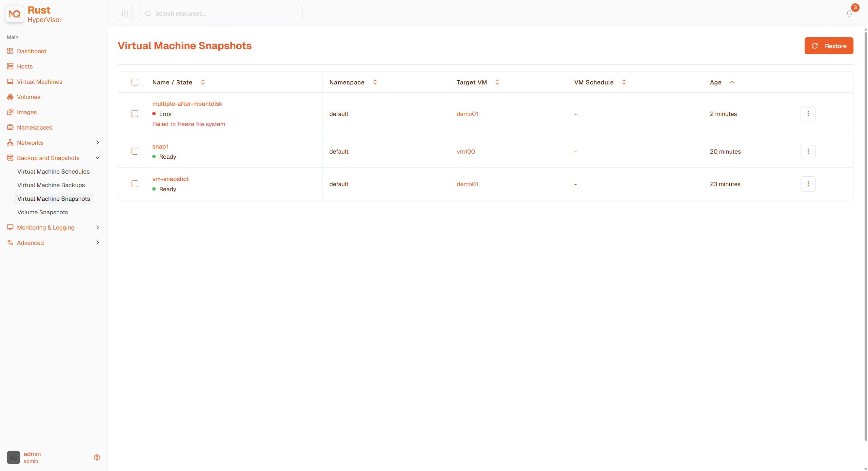868x471 pixels.
Task: Collapse Backup and Snapshots chevron
Action: (98, 158)
